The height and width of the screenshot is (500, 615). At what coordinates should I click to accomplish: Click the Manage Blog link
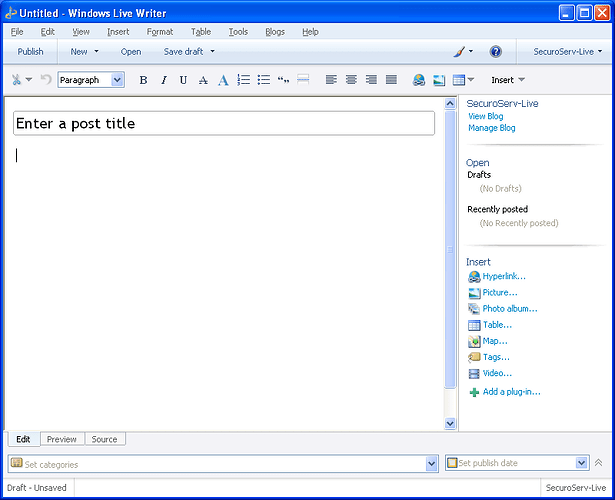point(492,128)
